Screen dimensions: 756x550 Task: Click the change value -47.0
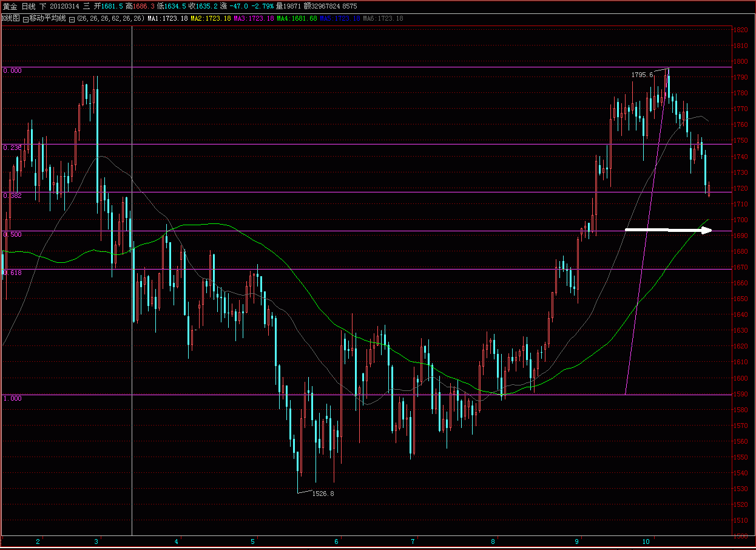(239, 6)
